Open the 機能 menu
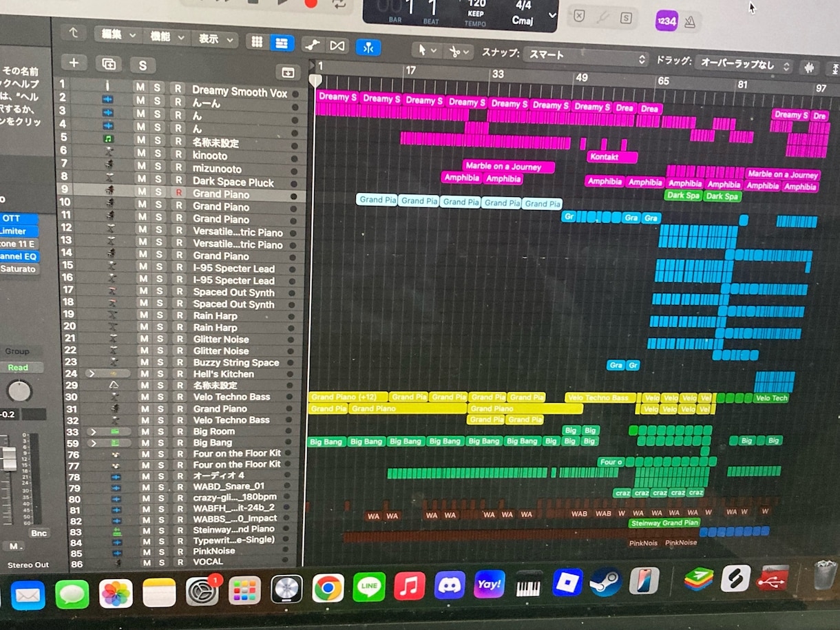The width and height of the screenshot is (840, 630). tap(168, 36)
